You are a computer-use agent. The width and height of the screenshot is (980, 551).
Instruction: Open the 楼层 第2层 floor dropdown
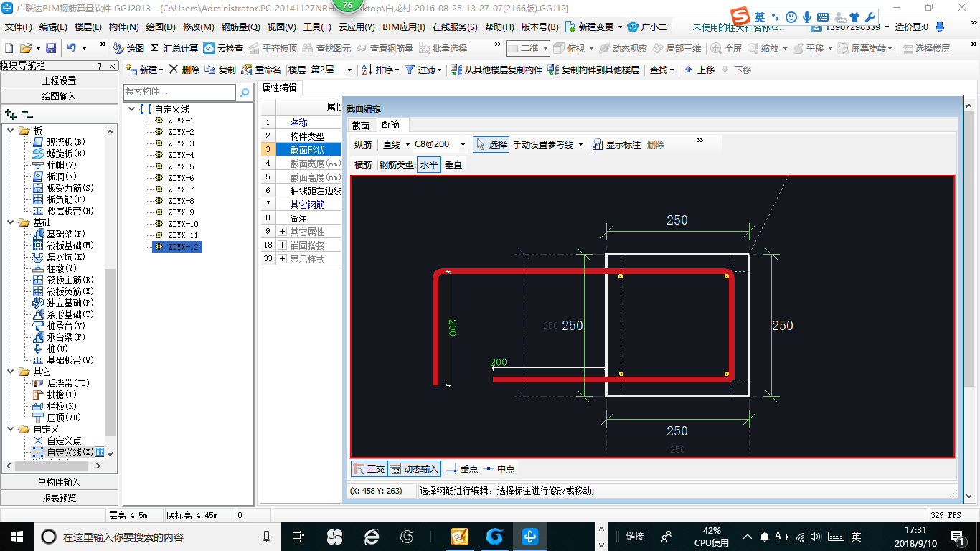click(x=349, y=70)
